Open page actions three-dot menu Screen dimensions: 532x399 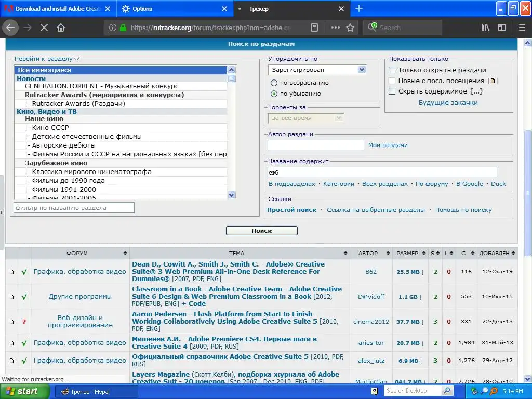click(x=335, y=28)
